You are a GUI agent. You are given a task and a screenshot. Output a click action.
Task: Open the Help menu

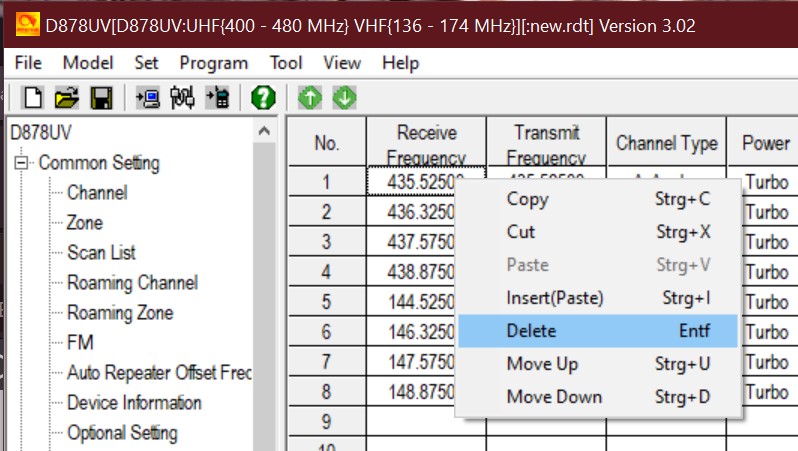[x=401, y=63]
